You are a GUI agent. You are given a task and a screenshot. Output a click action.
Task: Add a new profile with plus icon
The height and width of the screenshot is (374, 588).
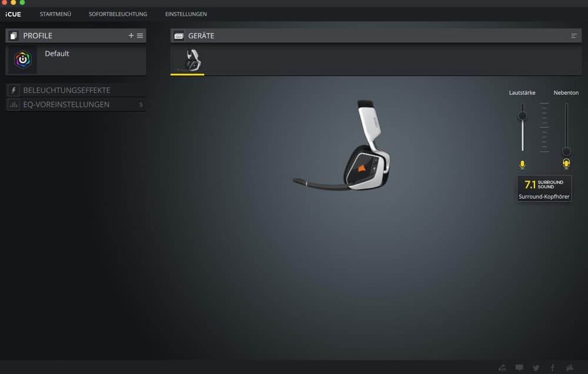pyautogui.click(x=131, y=35)
